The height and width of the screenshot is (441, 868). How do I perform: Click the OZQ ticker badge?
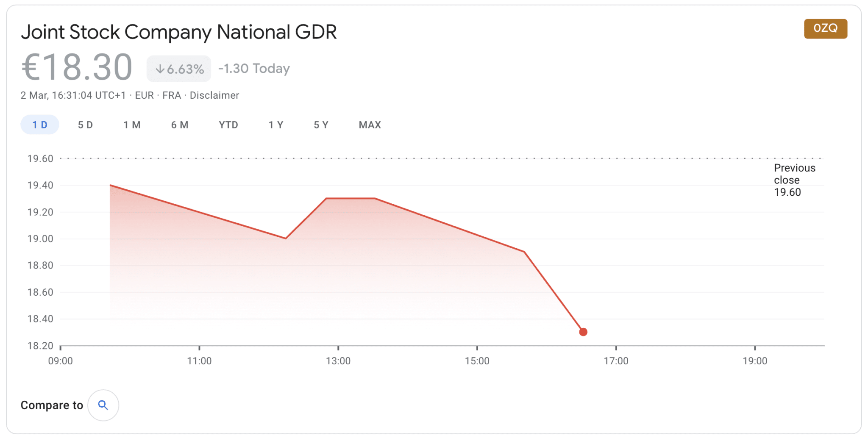(825, 28)
